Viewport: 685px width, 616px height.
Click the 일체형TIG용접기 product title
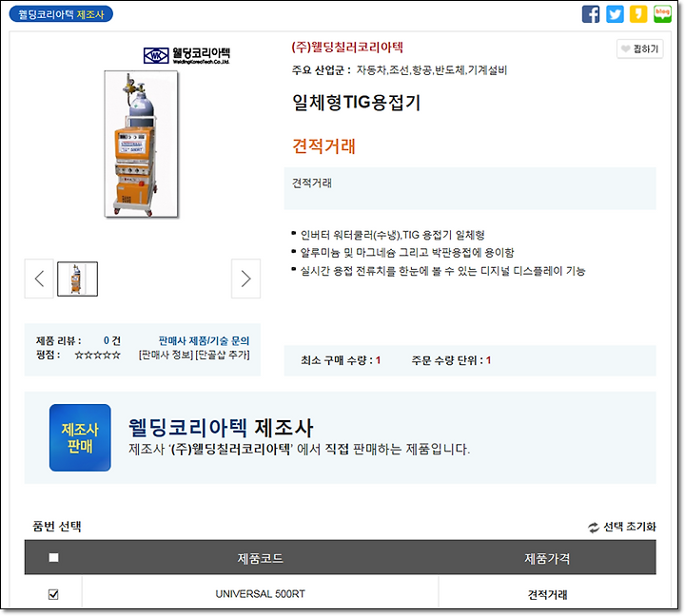point(357,103)
